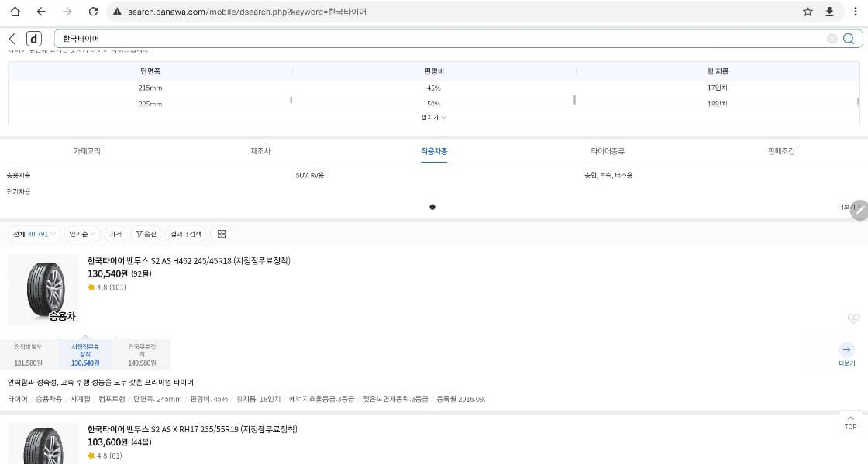The height and width of the screenshot is (464, 868).
Task: Reload the current page
Action: tap(93, 12)
